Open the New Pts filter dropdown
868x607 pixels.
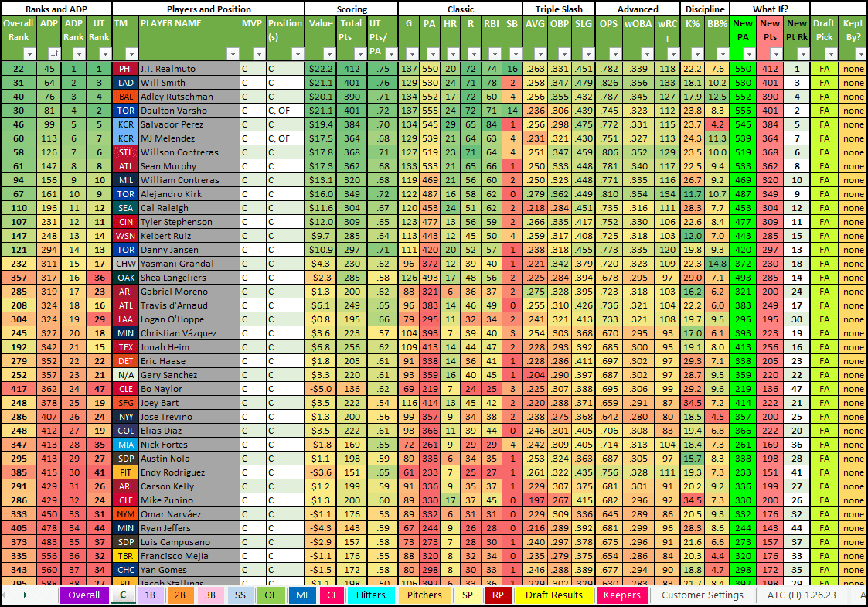pos(776,53)
